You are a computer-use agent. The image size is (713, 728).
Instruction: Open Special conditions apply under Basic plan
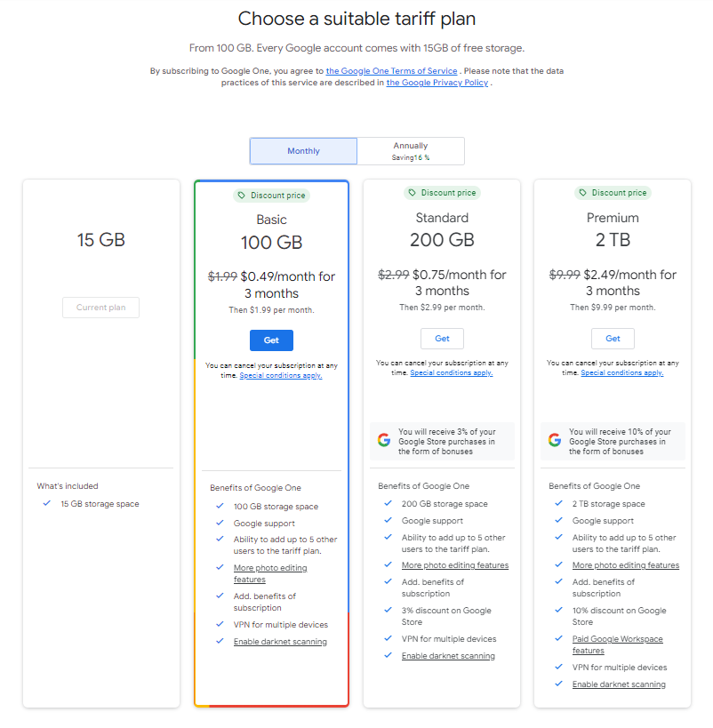[281, 376]
